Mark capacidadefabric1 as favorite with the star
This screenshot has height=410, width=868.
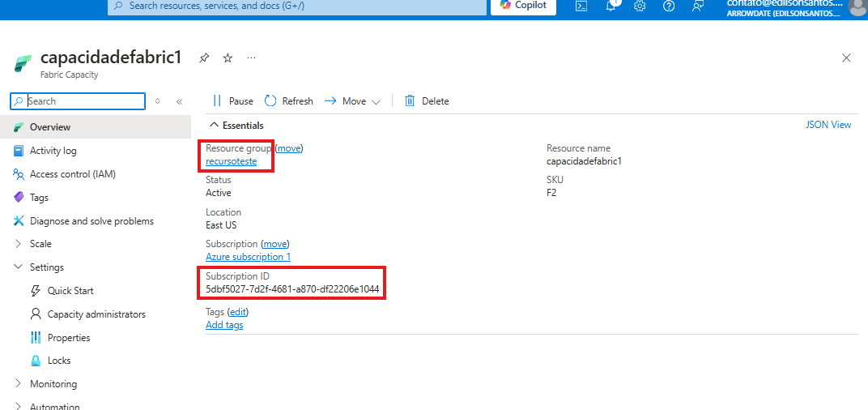(228, 58)
